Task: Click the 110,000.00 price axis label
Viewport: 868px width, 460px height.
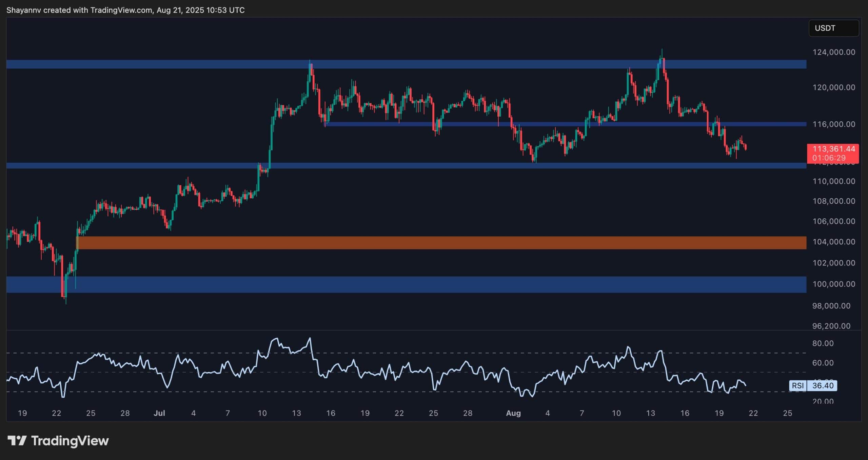Action: (833, 181)
